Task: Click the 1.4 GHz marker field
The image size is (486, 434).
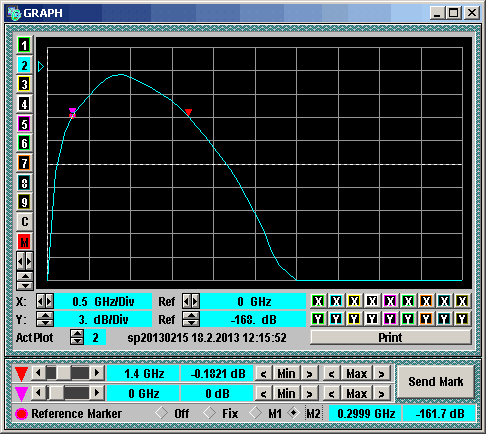Action: 144,374
